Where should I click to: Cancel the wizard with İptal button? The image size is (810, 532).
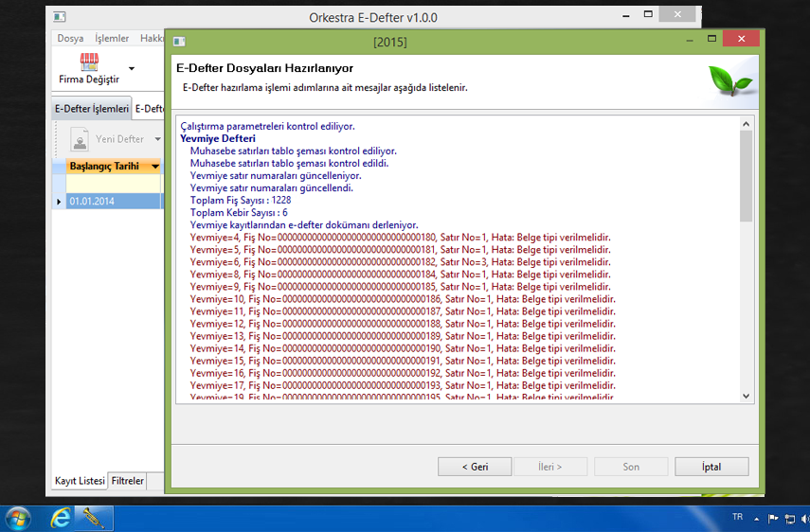click(711, 467)
